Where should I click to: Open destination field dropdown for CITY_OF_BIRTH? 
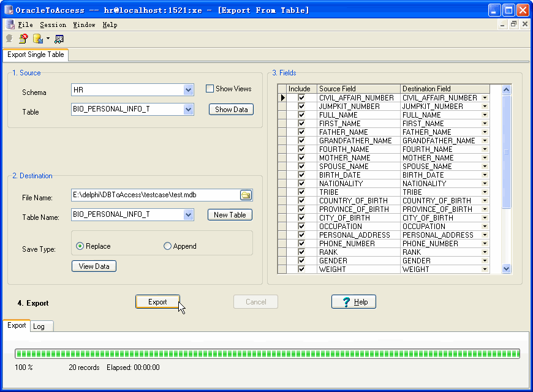click(485, 218)
